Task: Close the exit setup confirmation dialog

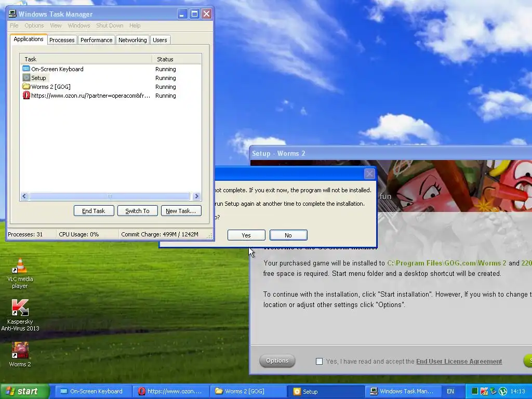Action: (x=369, y=174)
